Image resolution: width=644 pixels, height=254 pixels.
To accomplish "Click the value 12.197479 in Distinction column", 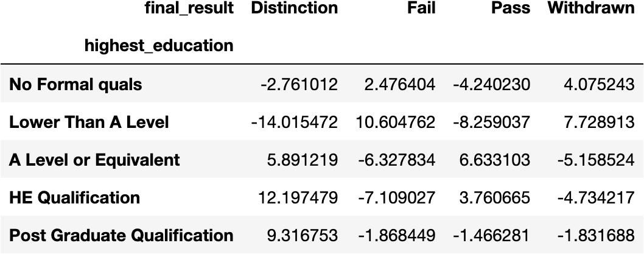I will click(298, 197).
